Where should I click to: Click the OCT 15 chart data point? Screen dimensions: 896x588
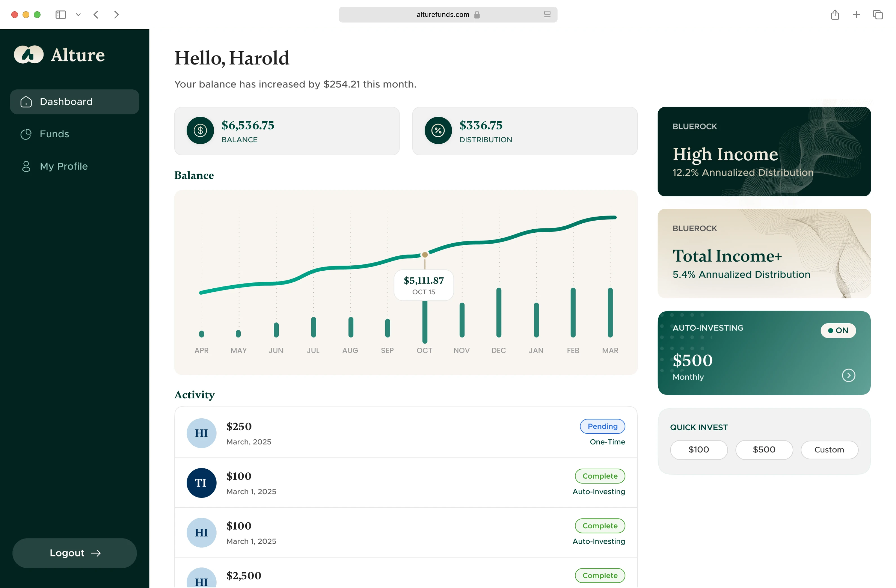point(425,255)
